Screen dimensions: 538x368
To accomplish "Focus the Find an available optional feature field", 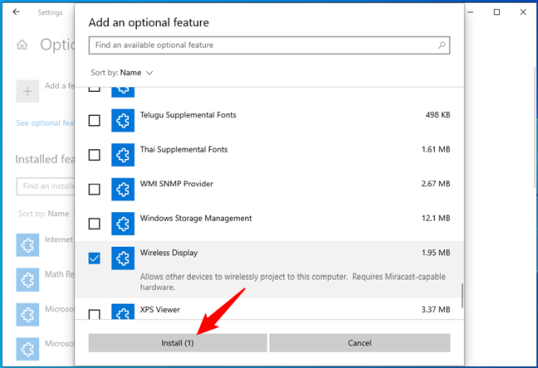I will coord(269,45).
